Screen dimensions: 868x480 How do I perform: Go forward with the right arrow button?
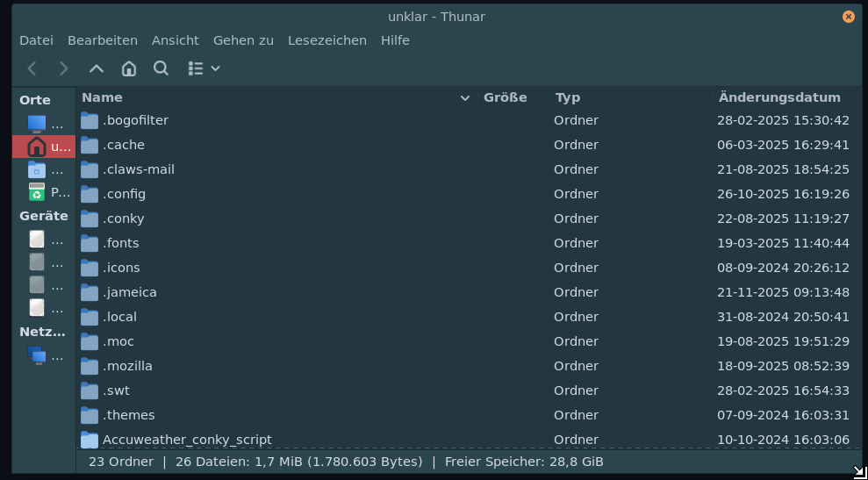click(64, 68)
